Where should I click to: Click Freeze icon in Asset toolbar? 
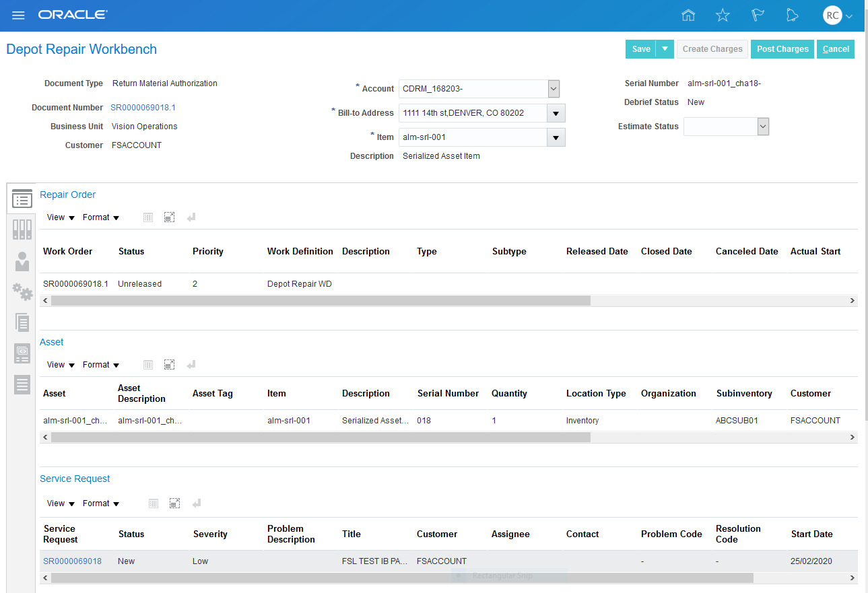pos(148,365)
